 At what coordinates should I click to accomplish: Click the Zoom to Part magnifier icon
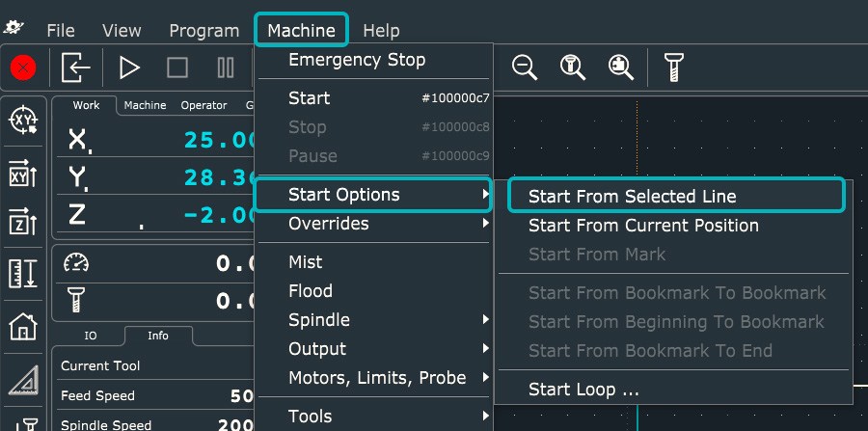(621, 67)
